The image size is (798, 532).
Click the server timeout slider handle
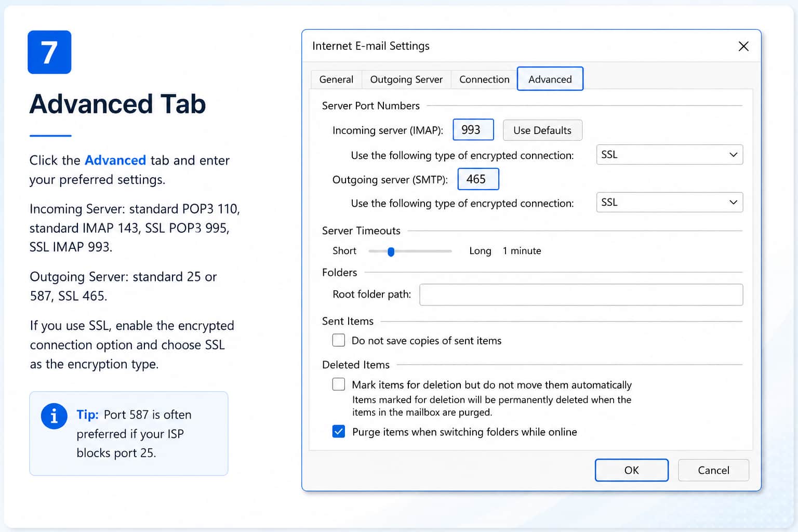391,252
